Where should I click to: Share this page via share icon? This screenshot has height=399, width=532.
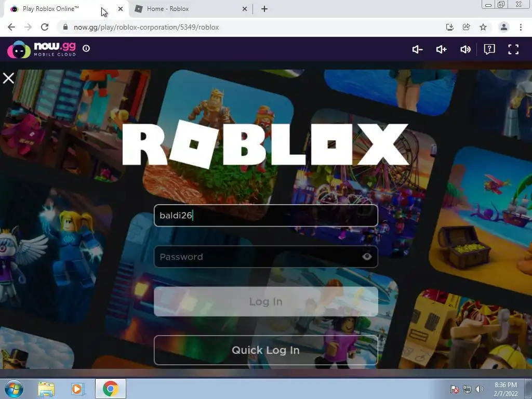click(467, 27)
